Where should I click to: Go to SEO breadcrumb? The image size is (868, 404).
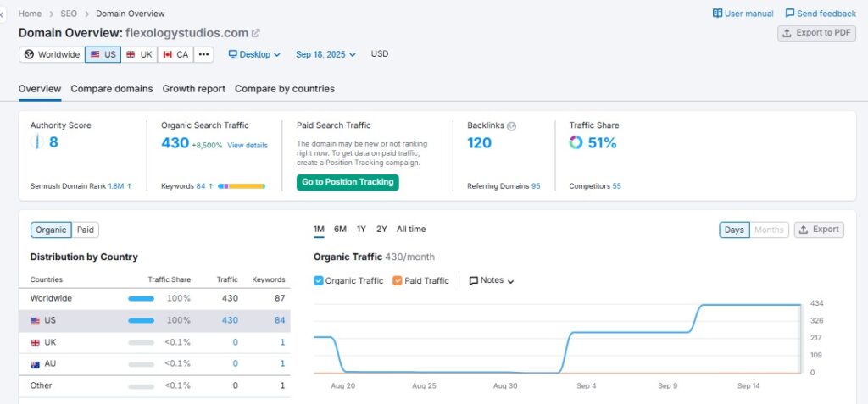[69, 14]
